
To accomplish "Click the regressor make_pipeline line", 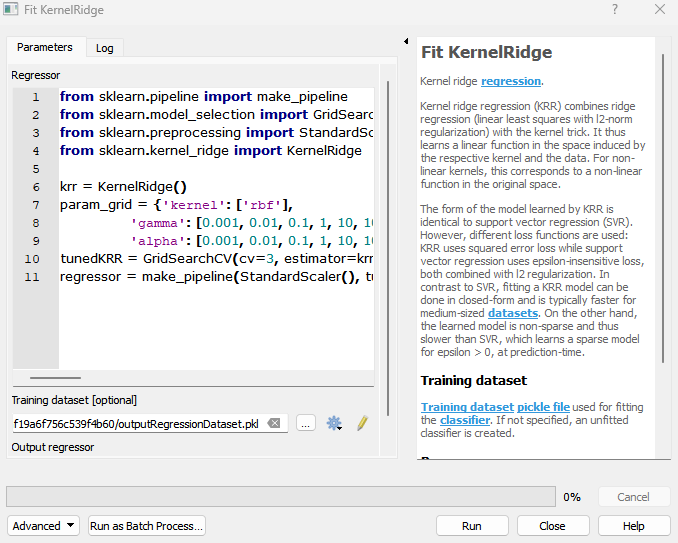I will 216,277.
